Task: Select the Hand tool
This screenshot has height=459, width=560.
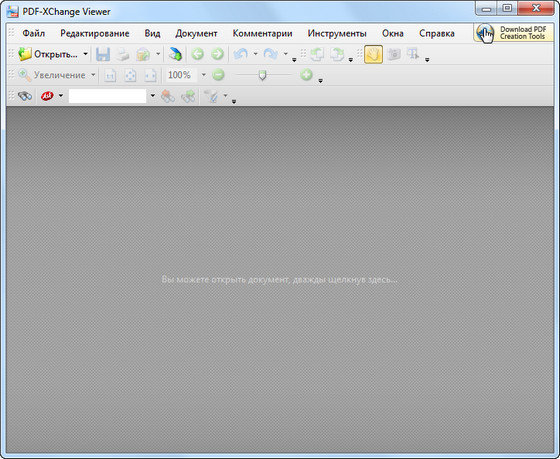Action: coord(374,54)
